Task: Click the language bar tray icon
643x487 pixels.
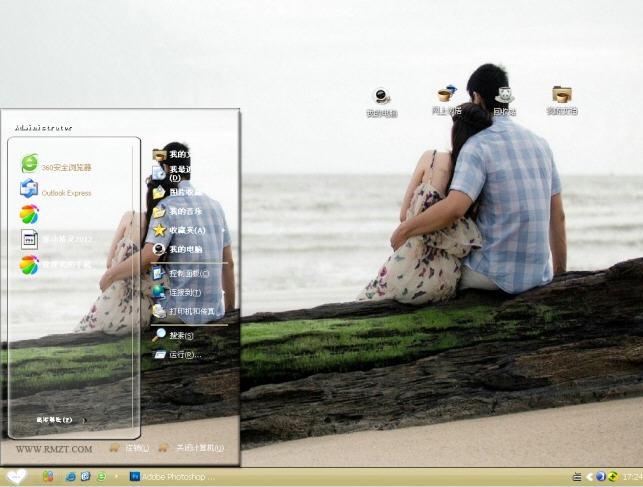Action: click(577, 477)
